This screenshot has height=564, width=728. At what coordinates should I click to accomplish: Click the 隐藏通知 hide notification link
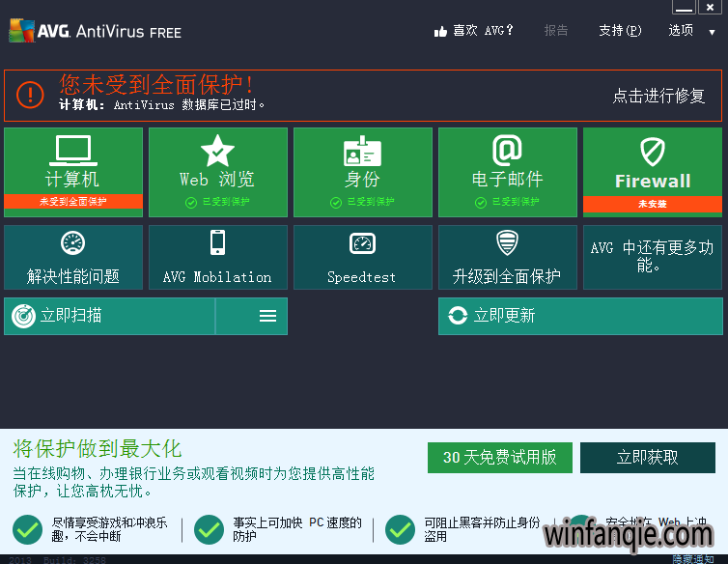(x=693, y=559)
